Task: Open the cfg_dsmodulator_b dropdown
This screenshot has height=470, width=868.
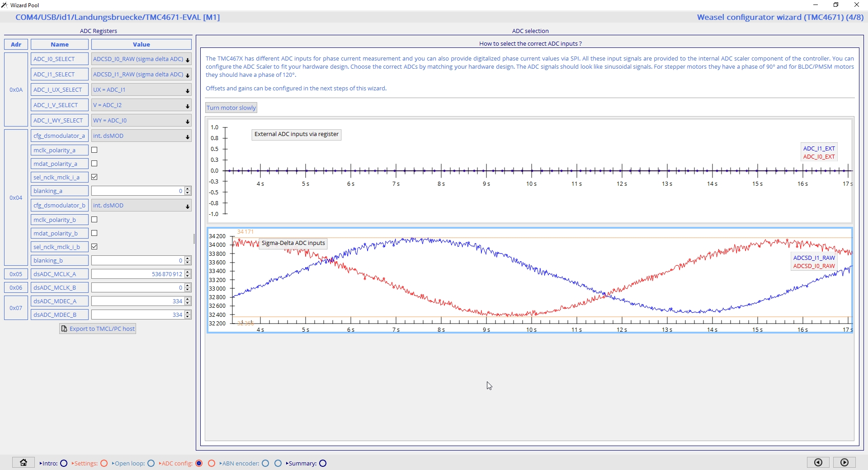Action: 141,206
